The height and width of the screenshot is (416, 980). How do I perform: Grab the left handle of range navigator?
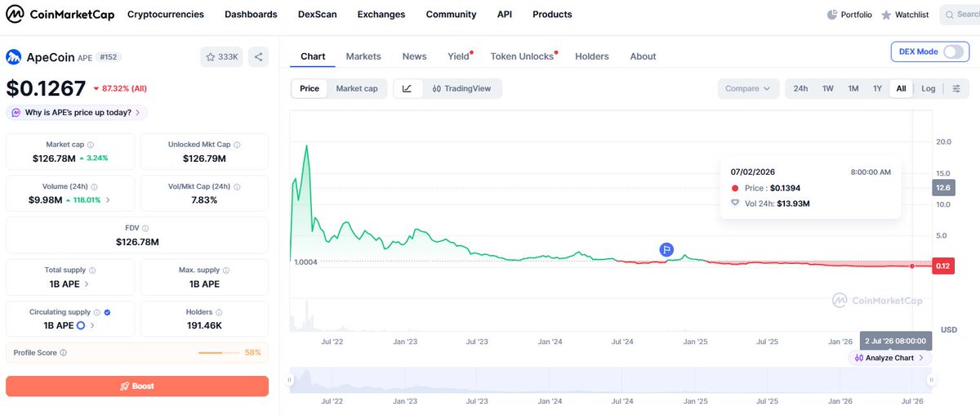(289, 380)
